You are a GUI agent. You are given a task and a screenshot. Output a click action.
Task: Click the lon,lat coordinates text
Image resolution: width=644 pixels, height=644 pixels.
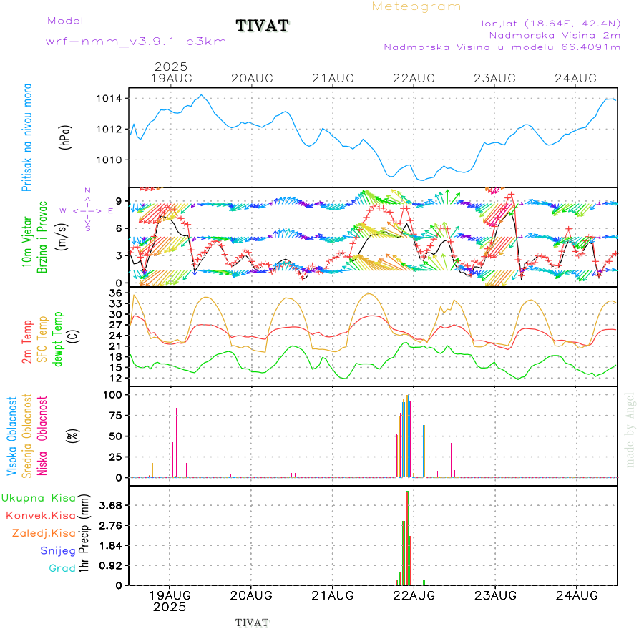(551, 23)
